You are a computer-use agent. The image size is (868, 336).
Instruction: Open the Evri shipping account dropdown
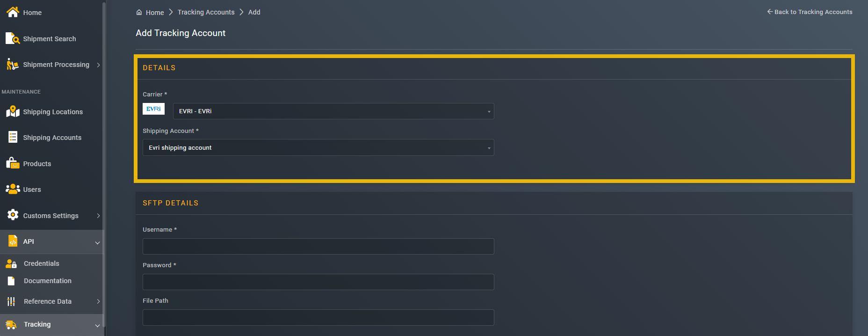[318, 147]
